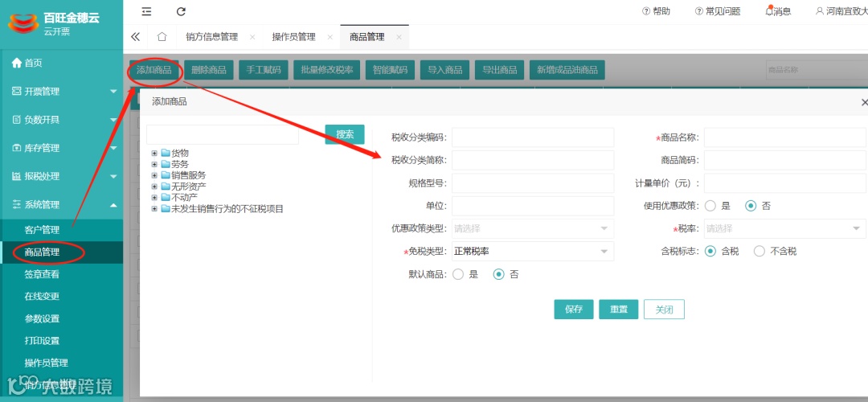Expand 报税处理 sidebar menu
The width and height of the screenshot is (868, 402).
pos(61,176)
